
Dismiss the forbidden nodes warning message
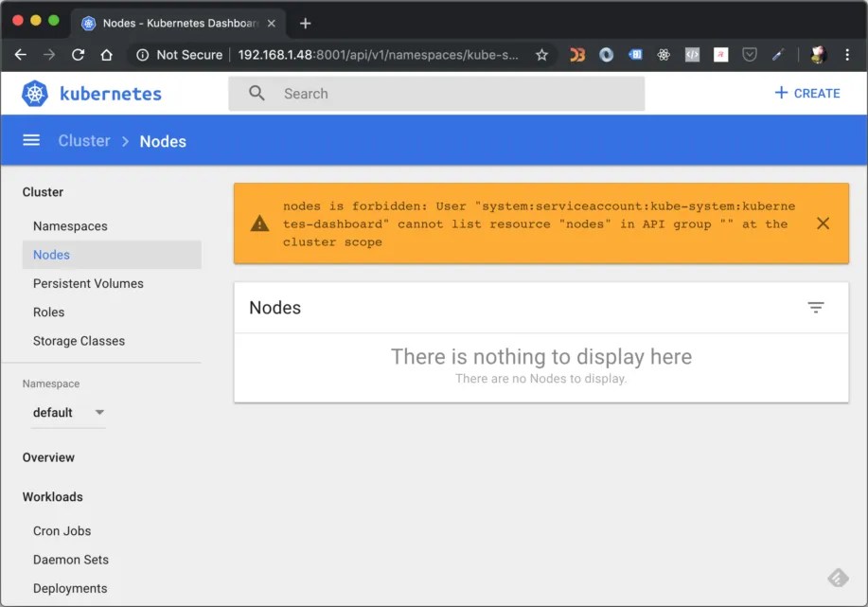click(823, 223)
